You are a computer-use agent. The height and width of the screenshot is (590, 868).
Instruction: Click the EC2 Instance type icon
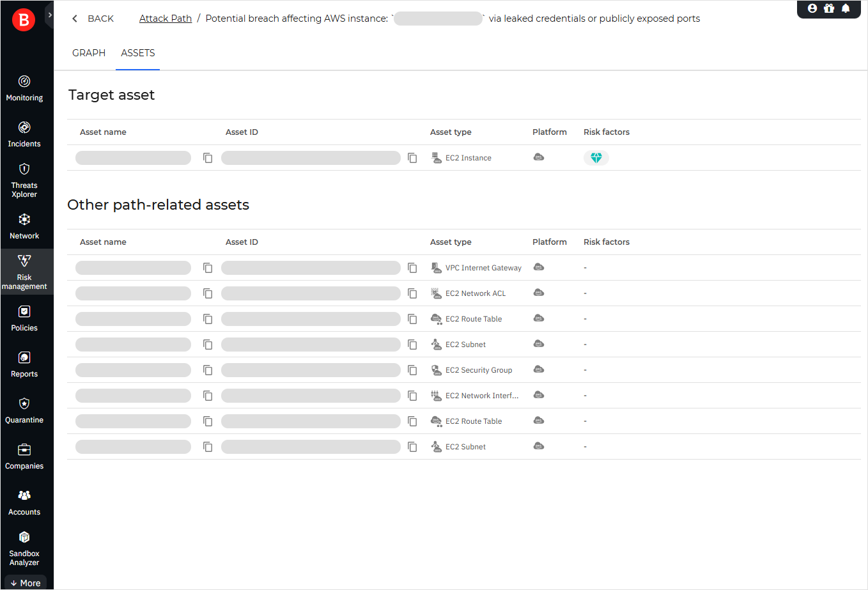pyautogui.click(x=437, y=158)
